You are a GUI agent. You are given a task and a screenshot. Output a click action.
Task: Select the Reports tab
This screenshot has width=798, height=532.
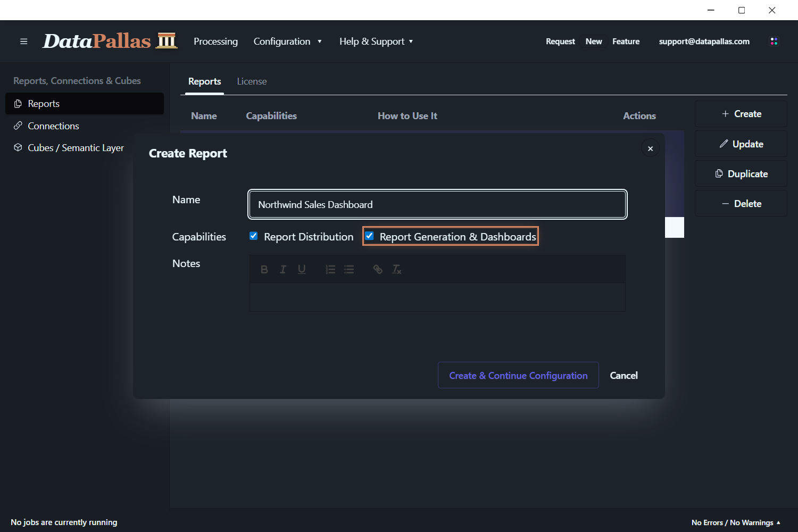(204, 81)
